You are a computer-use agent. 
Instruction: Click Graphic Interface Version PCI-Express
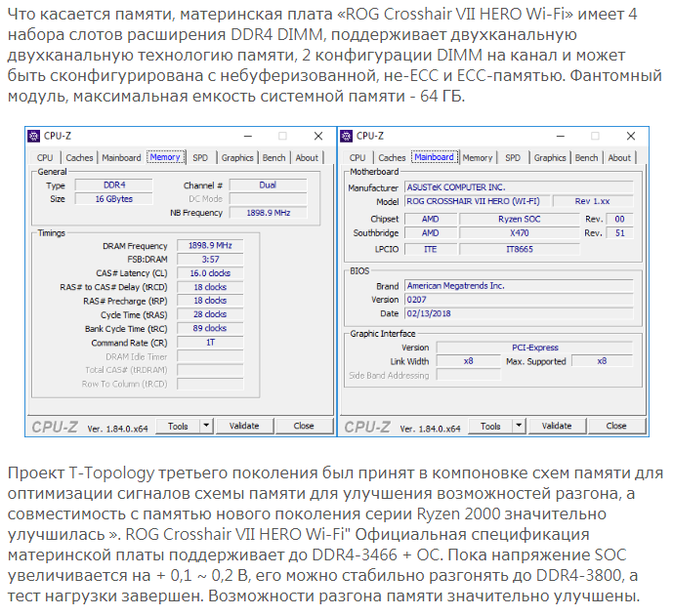click(535, 348)
